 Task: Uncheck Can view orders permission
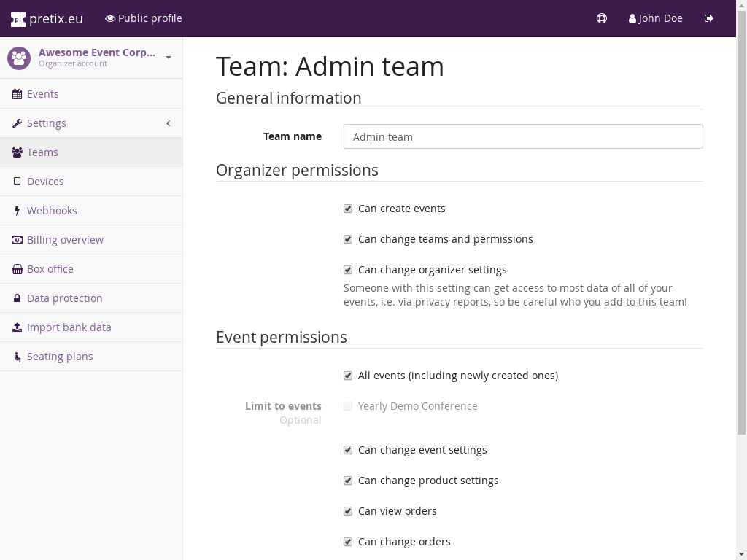[x=348, y=511]
